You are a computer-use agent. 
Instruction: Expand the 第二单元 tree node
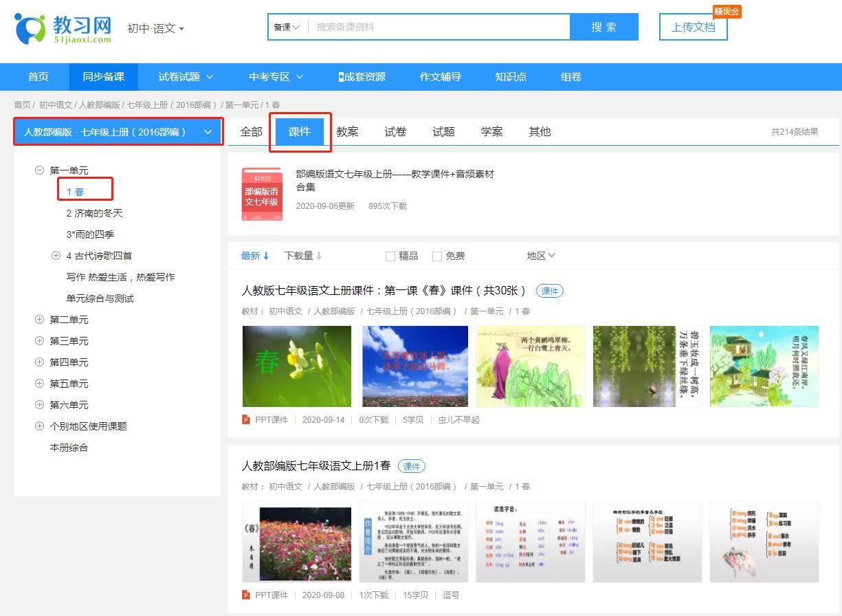click(x=40, y=319)
